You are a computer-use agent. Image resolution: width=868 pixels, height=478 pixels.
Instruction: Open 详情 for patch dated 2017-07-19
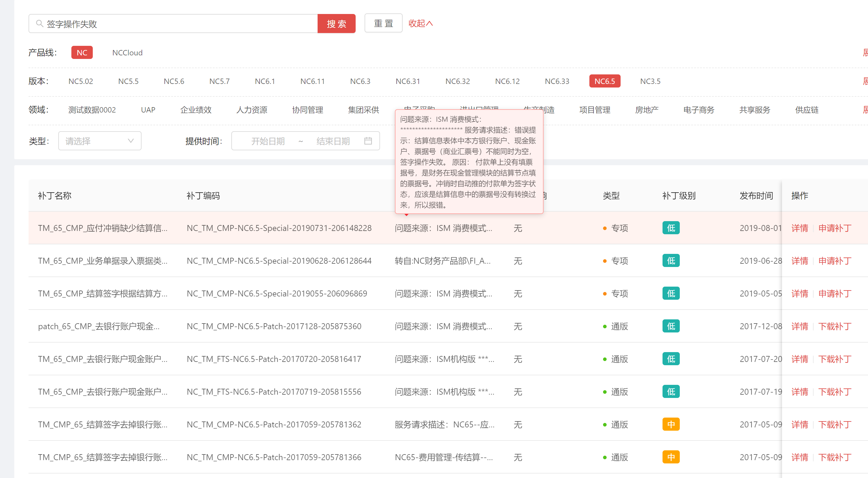tap(800, 392)
